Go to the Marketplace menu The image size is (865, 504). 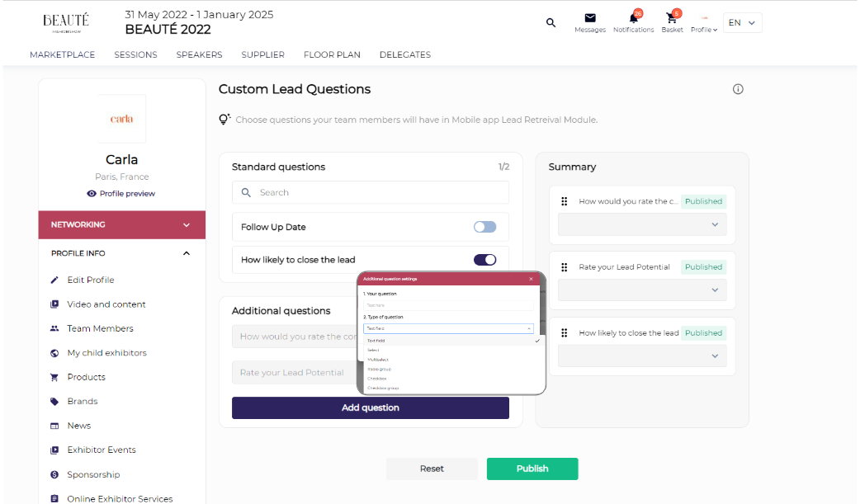(x=62, y=55)
